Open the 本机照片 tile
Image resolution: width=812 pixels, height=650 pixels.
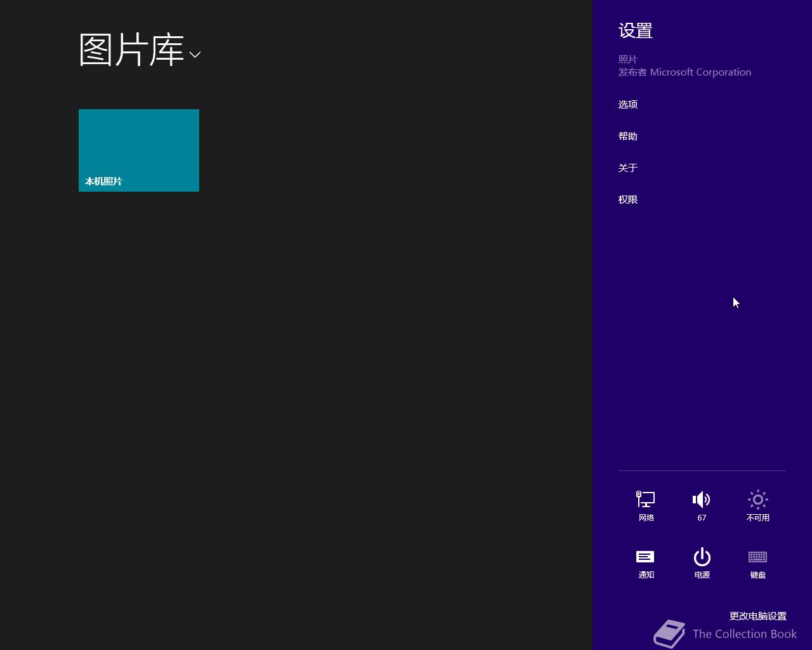tap(139, 150)
